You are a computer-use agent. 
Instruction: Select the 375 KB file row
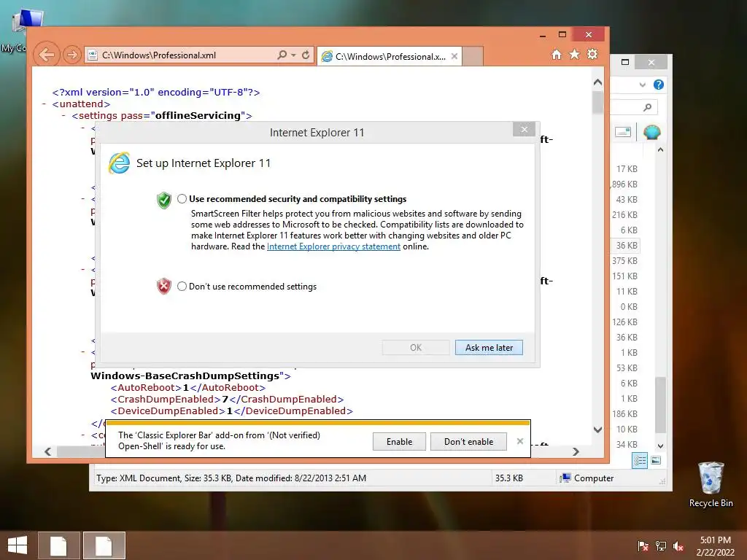(x=625, y=261)
